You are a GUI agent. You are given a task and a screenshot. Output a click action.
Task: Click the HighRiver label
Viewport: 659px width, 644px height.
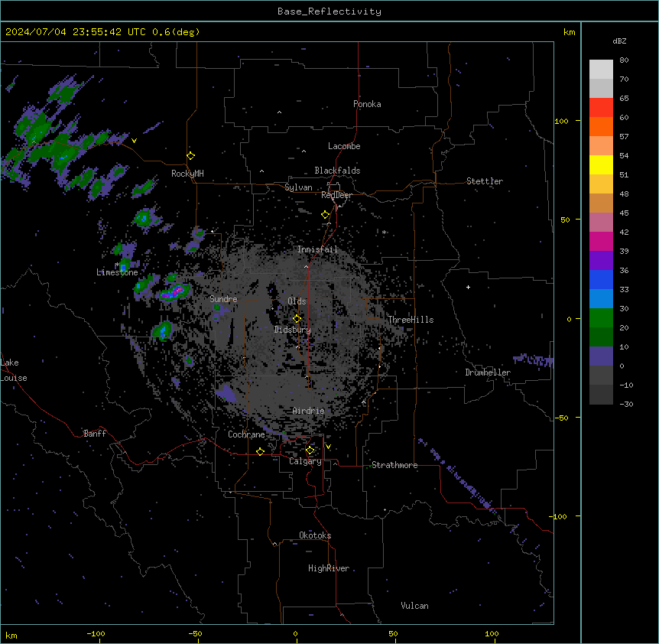329,568
